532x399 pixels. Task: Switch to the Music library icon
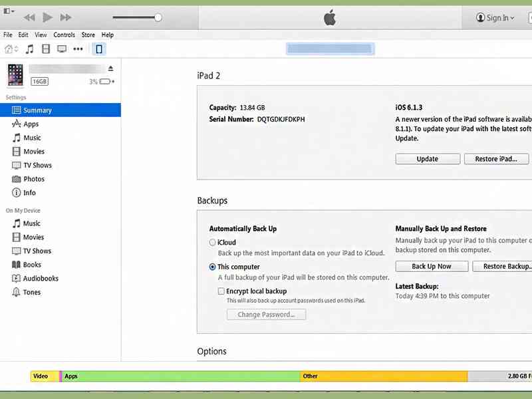click(x=30, y=49)
